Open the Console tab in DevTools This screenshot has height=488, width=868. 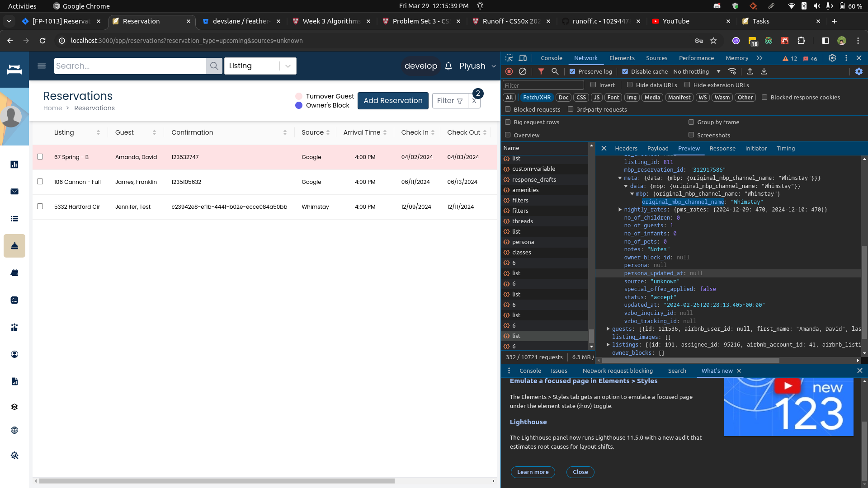coord(551,58)
